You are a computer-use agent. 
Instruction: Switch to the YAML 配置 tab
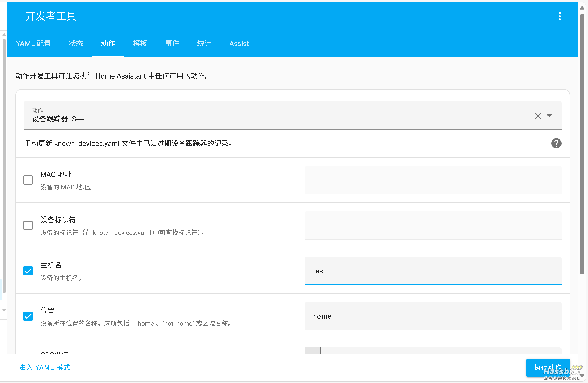pyautogui.click(x=33, y=44)
